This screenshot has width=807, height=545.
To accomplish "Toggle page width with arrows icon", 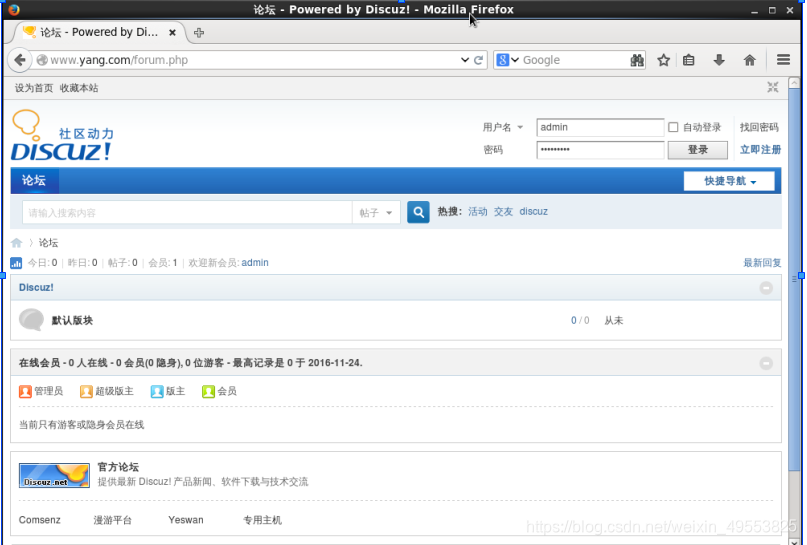I will tap(773, 87).
